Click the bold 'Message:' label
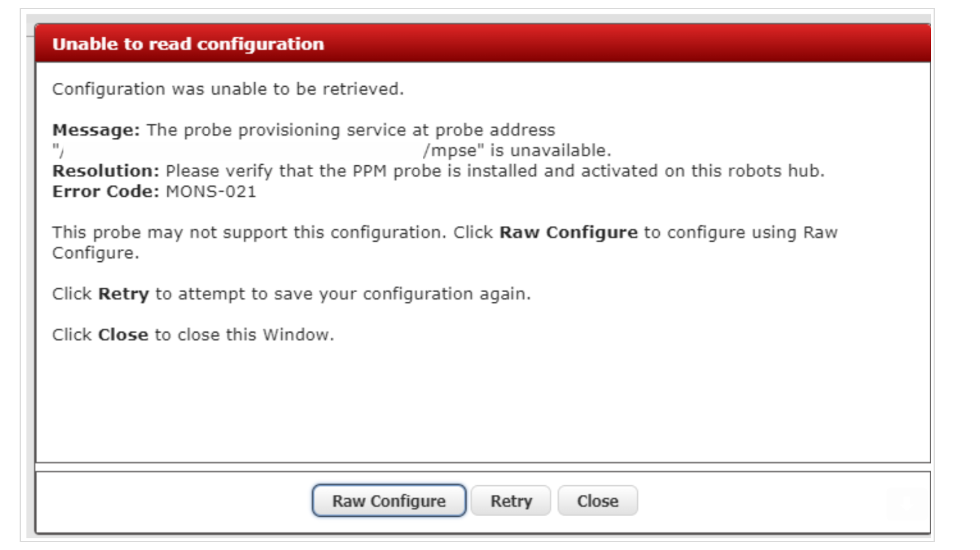Viewport: 980px width, 550px height. (96, 130)
